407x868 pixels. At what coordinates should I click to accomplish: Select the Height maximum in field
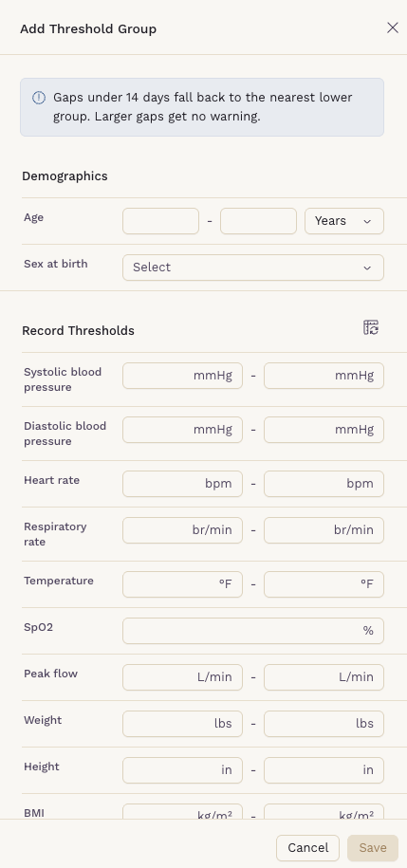click(324, 770)
